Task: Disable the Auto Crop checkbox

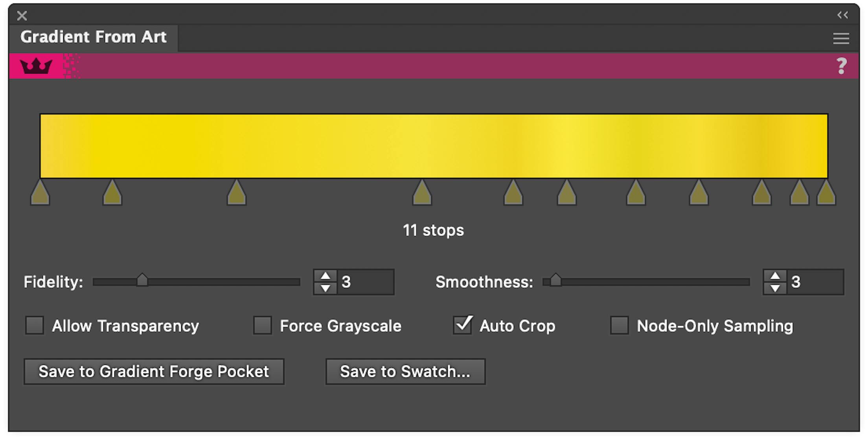Action: tap(462, 326)
